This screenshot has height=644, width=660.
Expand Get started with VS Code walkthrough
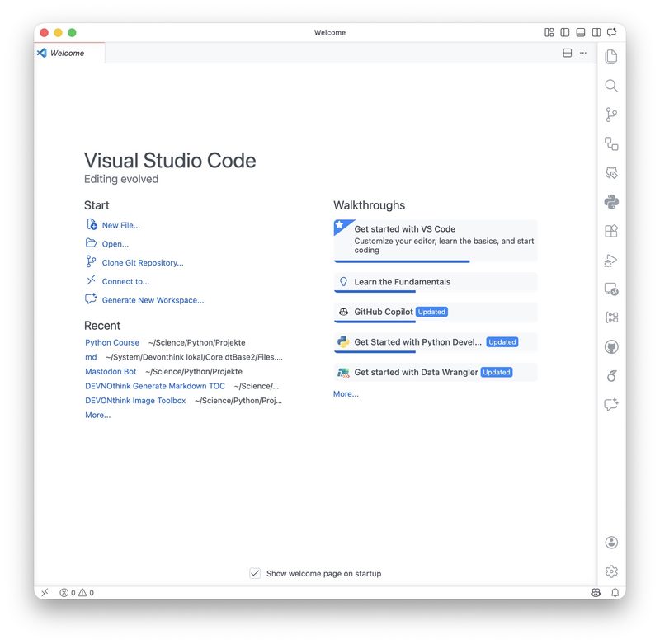tap(436, 240)
